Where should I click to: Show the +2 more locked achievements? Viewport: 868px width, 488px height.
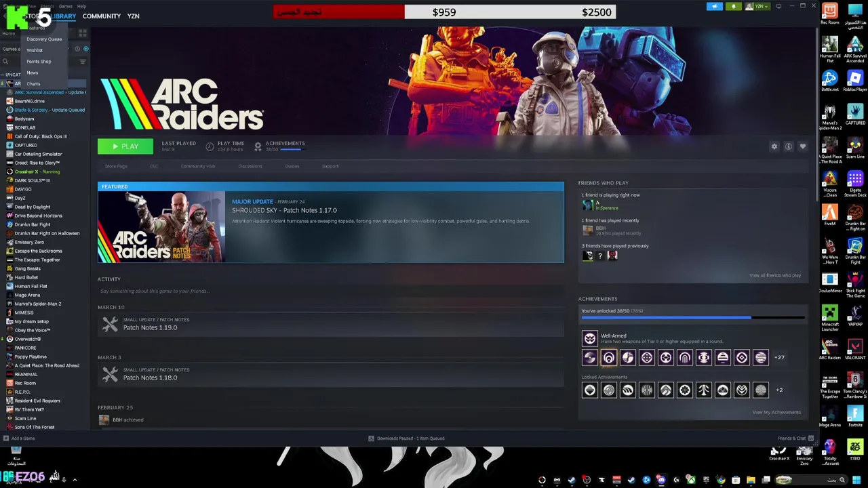[x=779, y=390]
